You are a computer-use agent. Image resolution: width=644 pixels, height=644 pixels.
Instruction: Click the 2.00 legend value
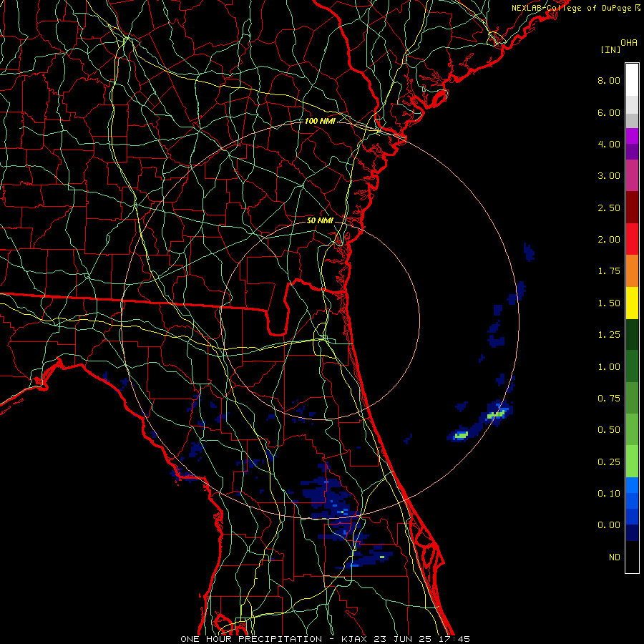coord(609,240)
